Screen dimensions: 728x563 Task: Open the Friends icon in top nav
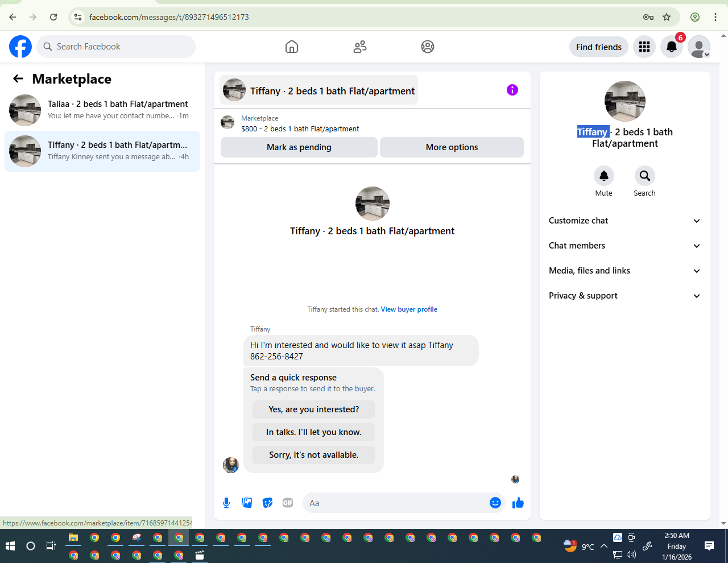click(x=360, y=47)
